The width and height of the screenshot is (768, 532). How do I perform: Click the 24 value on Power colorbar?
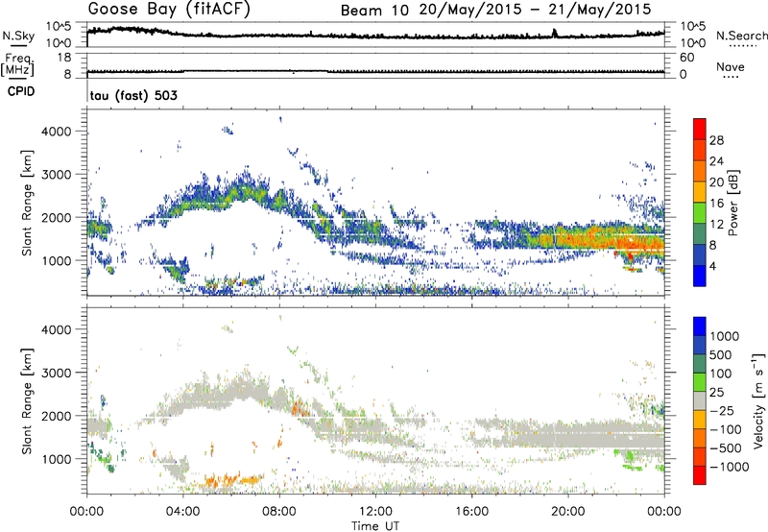[x=716, y=161]
